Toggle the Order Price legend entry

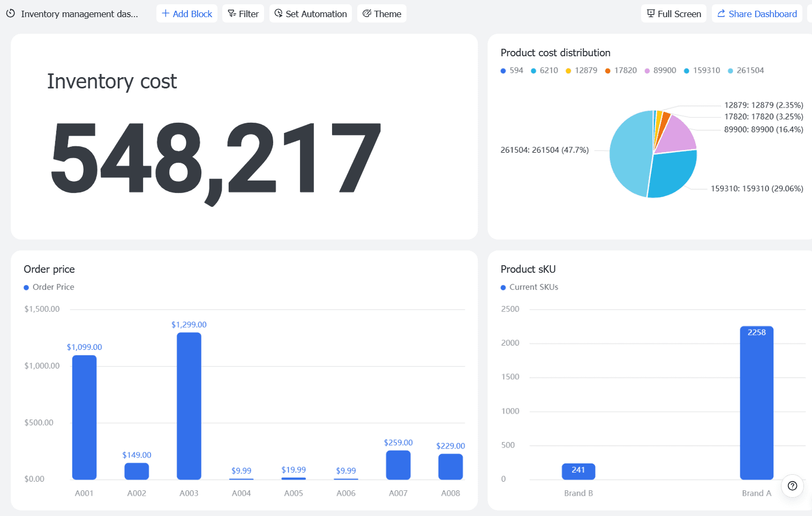pyautogui.click(x=49, y=287)
